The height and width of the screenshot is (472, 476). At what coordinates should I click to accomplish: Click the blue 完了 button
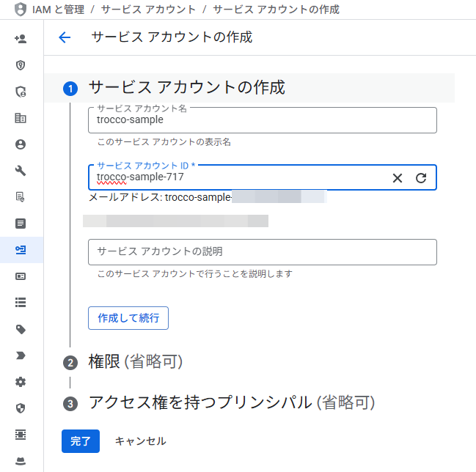click(x=80, y=441)
